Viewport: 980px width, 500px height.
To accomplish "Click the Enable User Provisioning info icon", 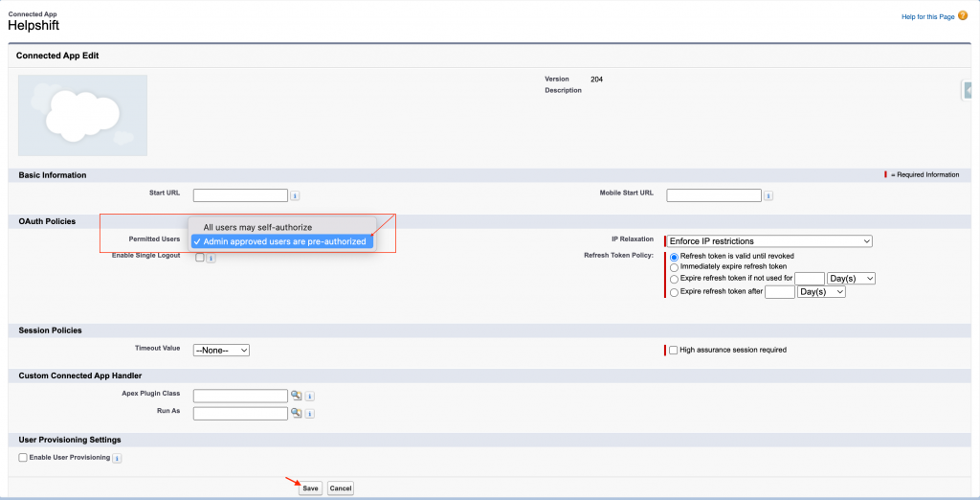I will (117, 458).
